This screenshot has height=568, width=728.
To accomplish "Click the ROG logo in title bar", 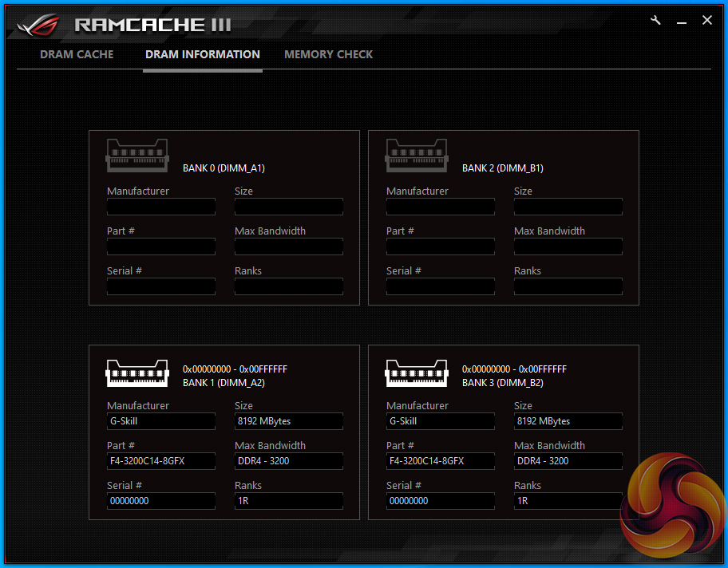I will 38,25.
